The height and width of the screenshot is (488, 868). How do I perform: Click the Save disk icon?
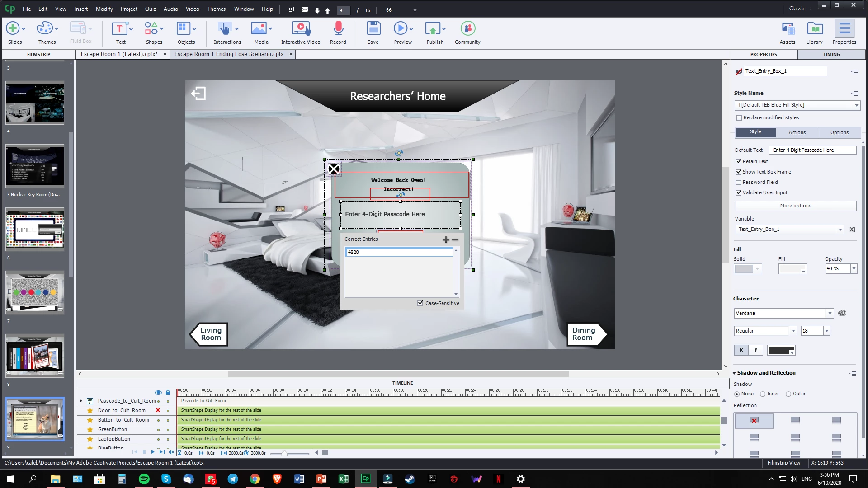(373, 29)
